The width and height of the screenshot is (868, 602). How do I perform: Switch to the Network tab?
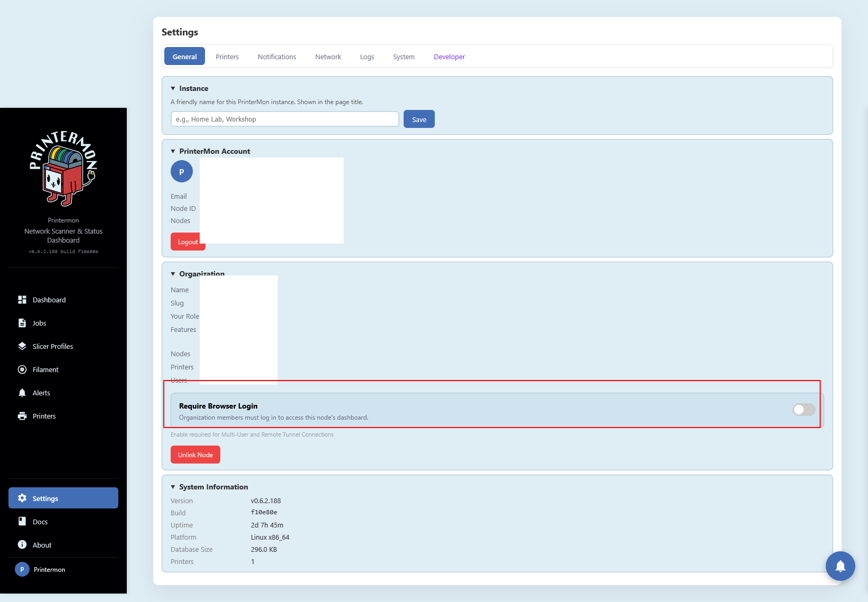point(328,57)
